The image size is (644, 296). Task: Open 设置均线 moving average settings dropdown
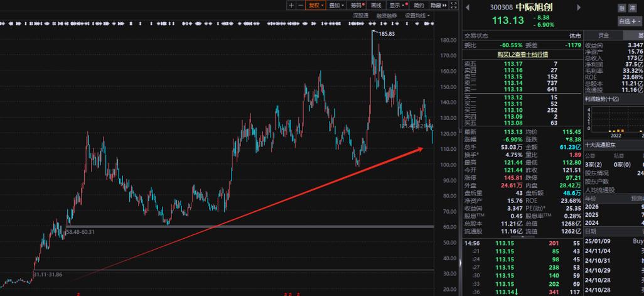tap(417, 16)
